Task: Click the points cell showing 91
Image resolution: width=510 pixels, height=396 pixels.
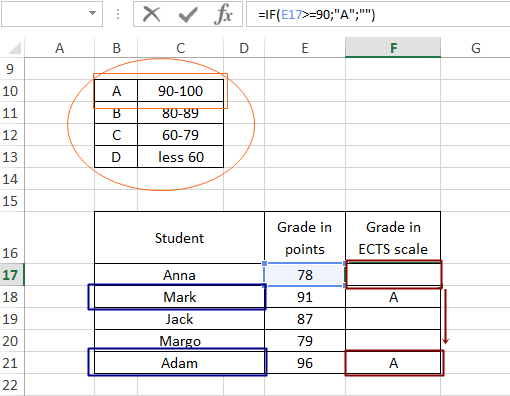Action: (305, 297)
